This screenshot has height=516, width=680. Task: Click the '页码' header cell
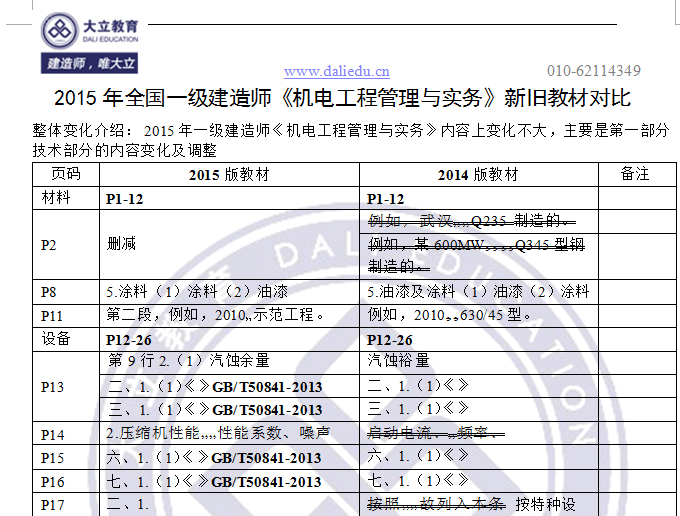pos(66,174)
